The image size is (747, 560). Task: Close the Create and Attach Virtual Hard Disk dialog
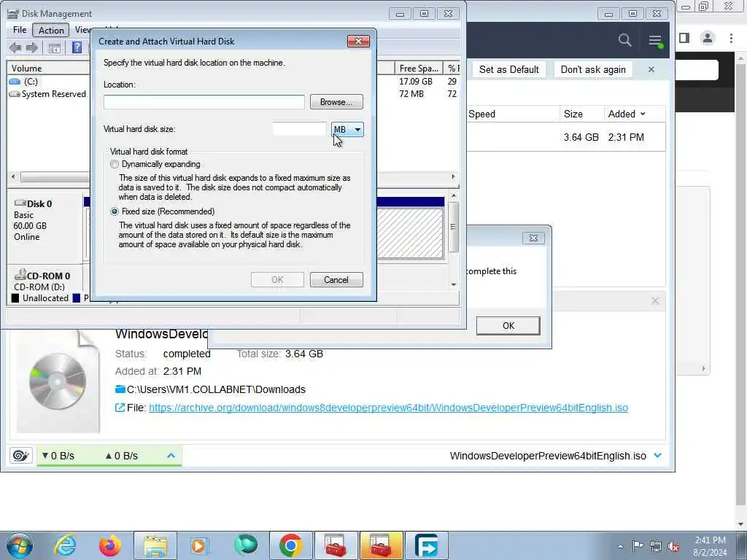tap(358, 42)
